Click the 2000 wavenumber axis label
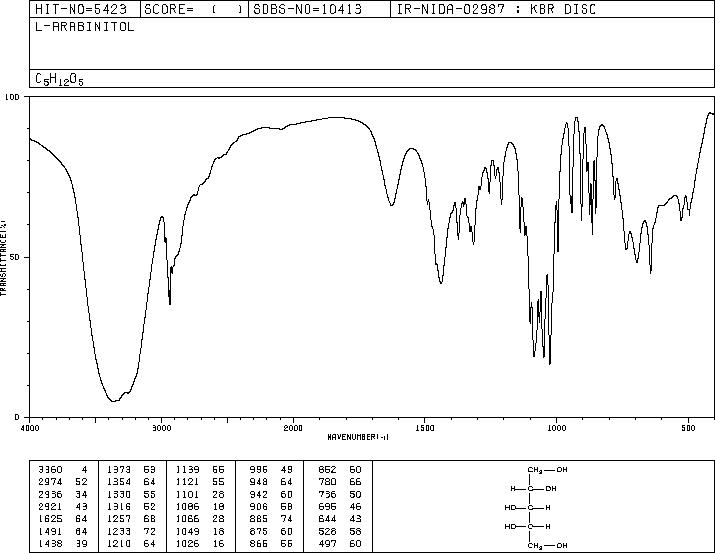 tap(293, 428)
